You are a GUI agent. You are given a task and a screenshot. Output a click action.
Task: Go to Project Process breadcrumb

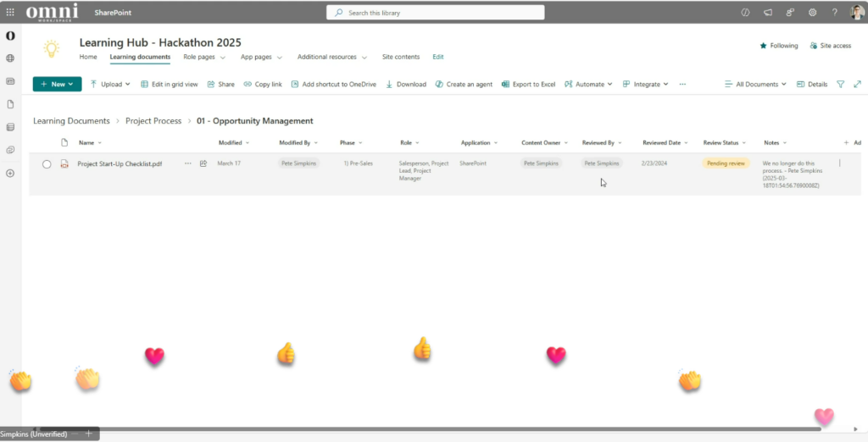pyautogui.click(x=153, y=120)
